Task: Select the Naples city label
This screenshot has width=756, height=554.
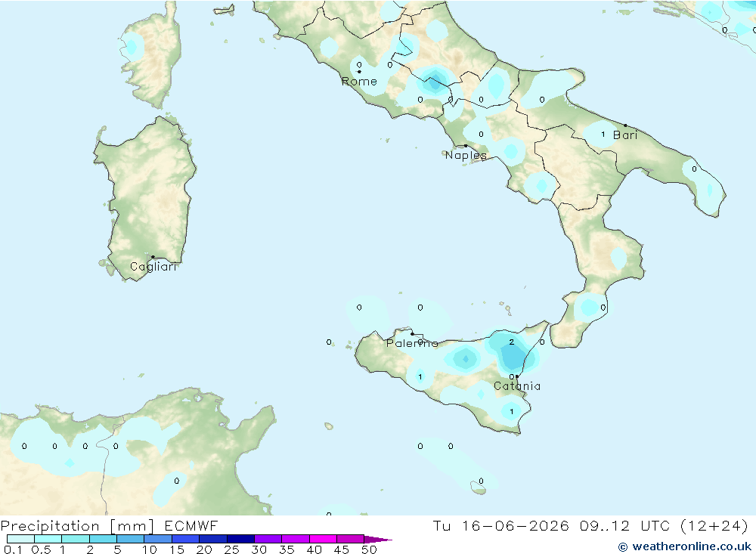Action: pos(466,155)
